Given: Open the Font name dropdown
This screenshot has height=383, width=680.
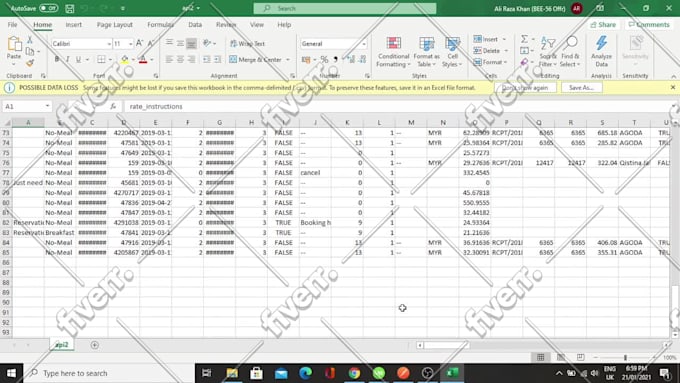Looking at the screenshot, I should pos(109,44).
